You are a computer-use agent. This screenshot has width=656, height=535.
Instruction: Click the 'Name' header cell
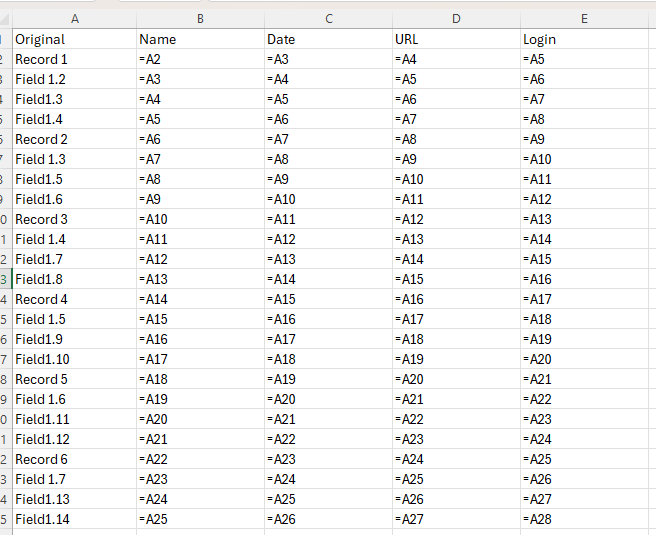(x=199, y=39)
